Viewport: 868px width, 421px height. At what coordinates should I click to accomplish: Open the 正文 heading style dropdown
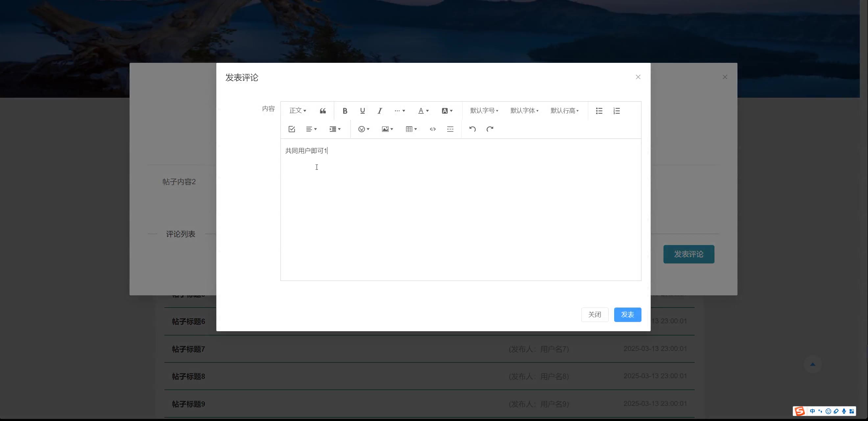[298, 111]
